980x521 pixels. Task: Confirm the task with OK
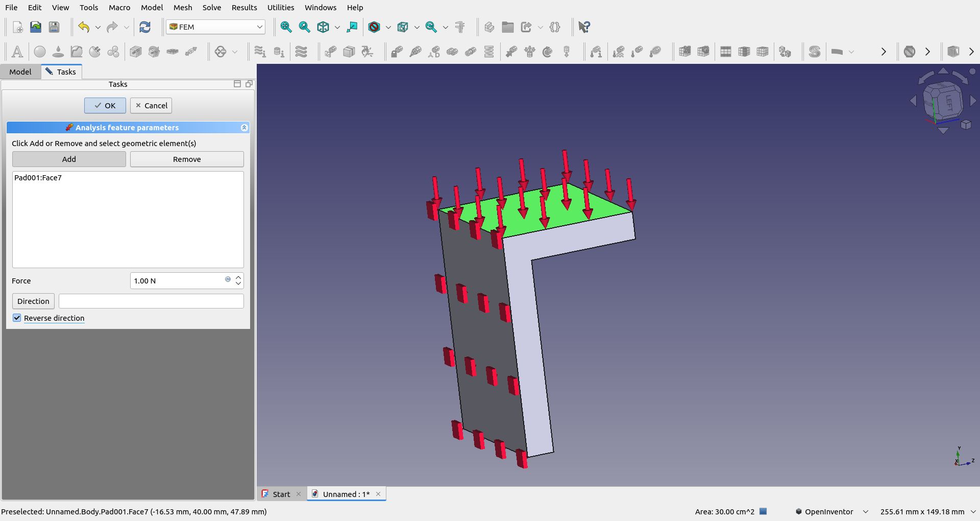pos(105,106)
